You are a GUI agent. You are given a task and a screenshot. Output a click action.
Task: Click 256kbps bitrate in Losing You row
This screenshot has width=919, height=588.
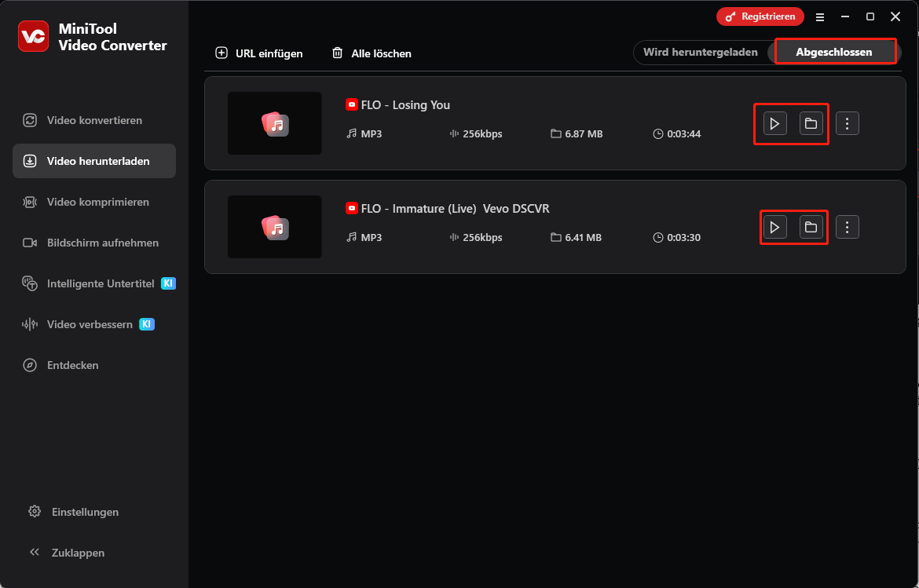pyautogui.click(x=476, y=134)
